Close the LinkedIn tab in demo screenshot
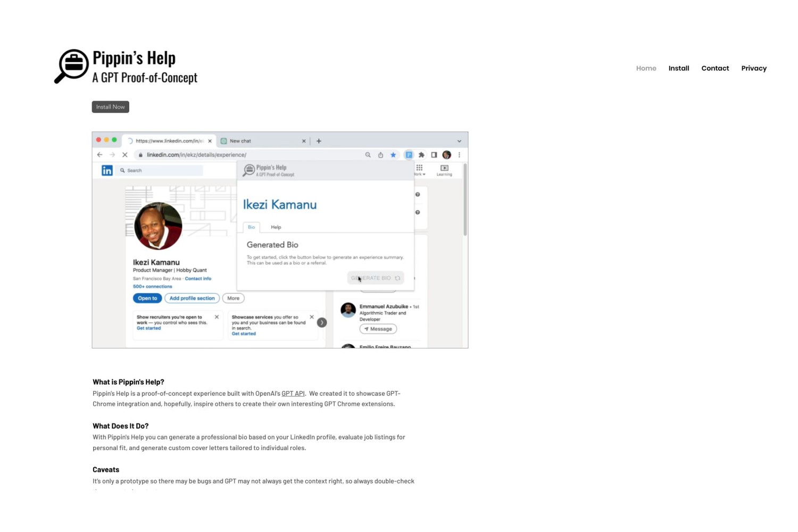This screenshot has height=532, width=798. pos(210,141)
